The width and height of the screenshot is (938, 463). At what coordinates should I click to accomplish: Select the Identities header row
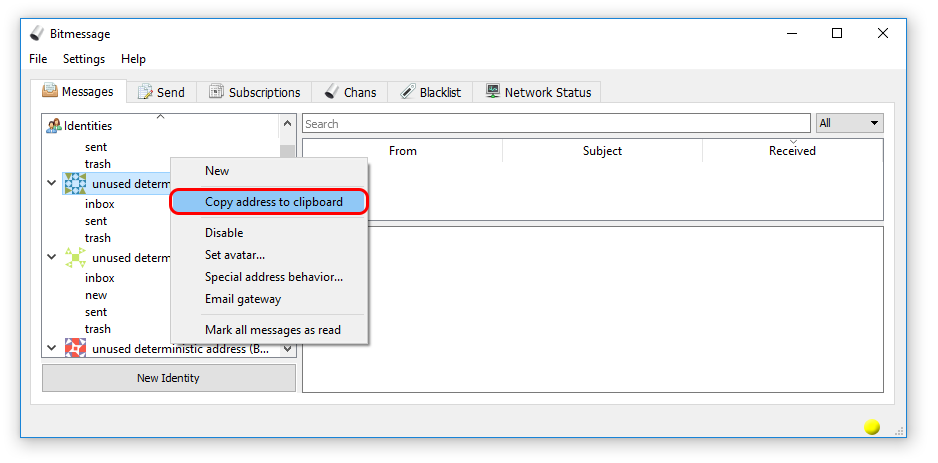(x=161, y=126)
